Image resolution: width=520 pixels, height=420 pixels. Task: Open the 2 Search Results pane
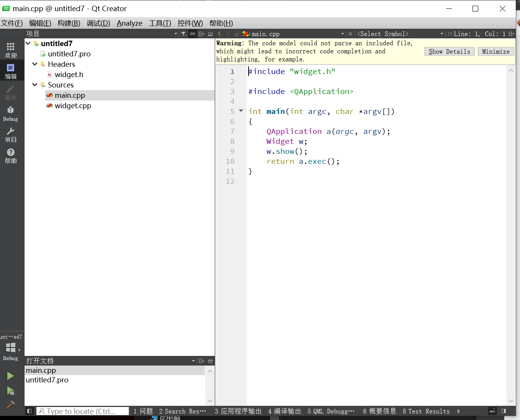(183, 411)
